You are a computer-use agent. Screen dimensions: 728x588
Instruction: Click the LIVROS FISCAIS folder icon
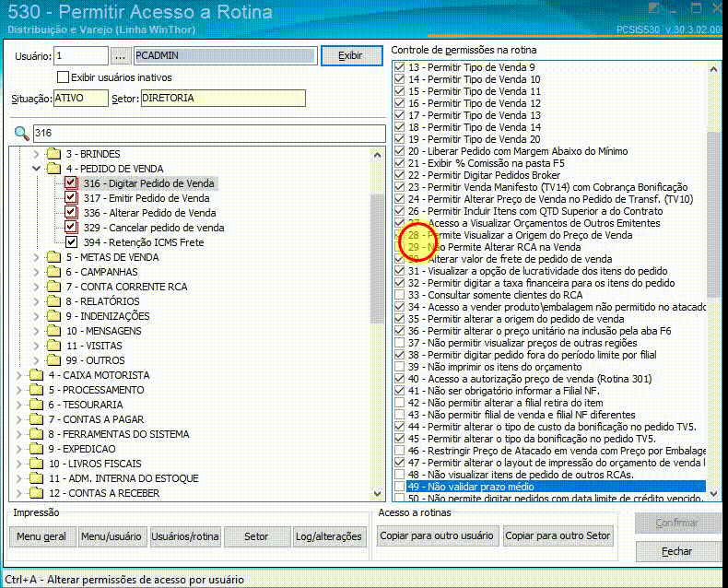(x=36, y=464)
